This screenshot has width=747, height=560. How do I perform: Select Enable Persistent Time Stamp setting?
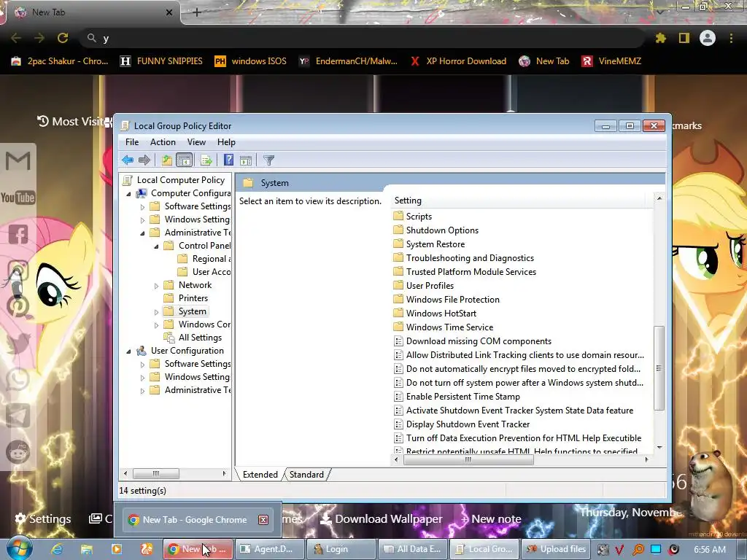pos(462,396)
